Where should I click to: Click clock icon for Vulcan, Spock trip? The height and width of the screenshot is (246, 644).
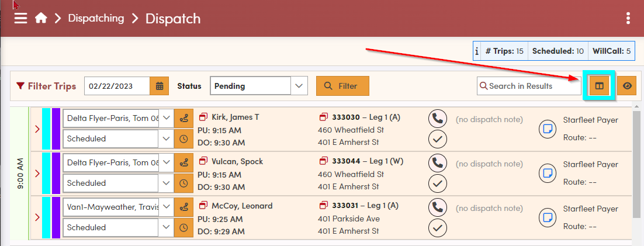(183, 183)
